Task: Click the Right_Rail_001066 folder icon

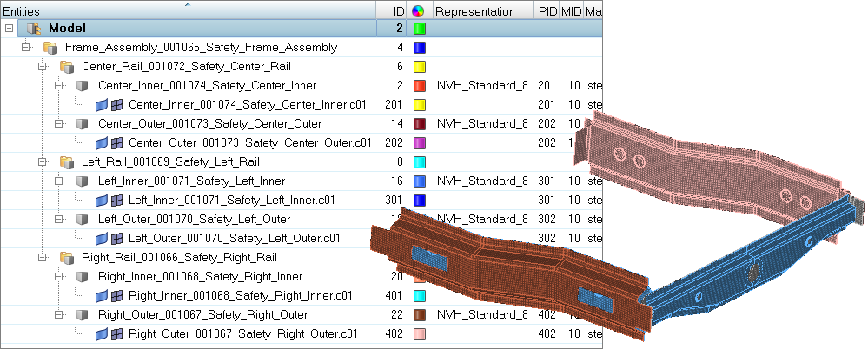Action: pos(67,258)
